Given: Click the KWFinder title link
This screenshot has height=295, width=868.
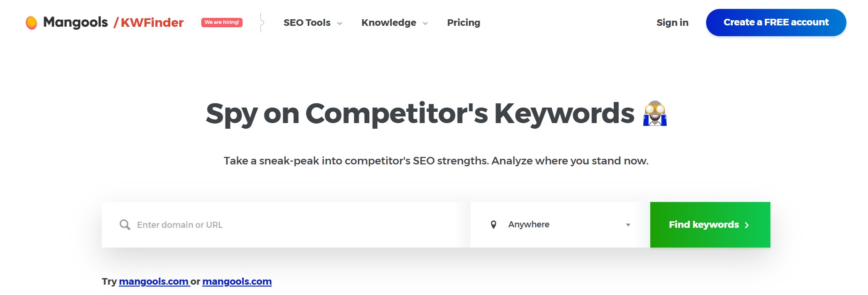Looking at the screenshot, I should click(148, 23).
